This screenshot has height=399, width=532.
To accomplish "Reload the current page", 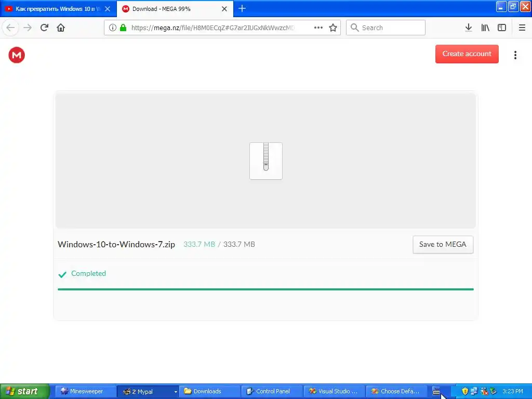I will click(45, 28).
